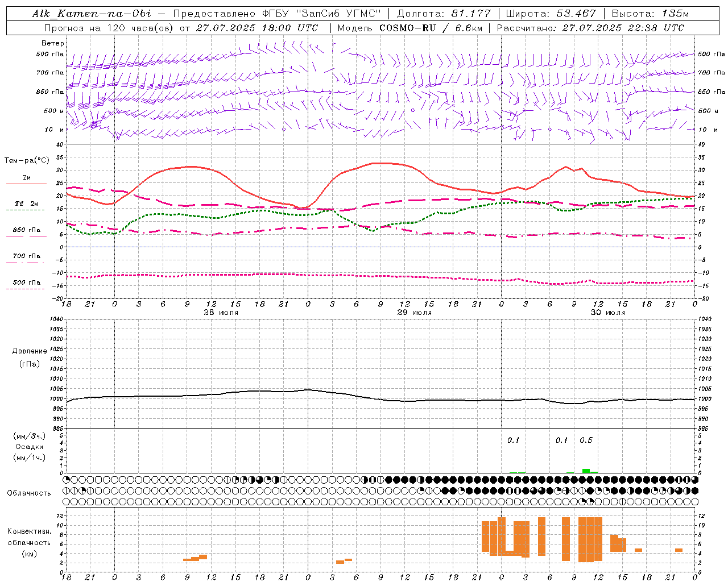
Task: Click the Ветер panel label
Action: point(52,43)
